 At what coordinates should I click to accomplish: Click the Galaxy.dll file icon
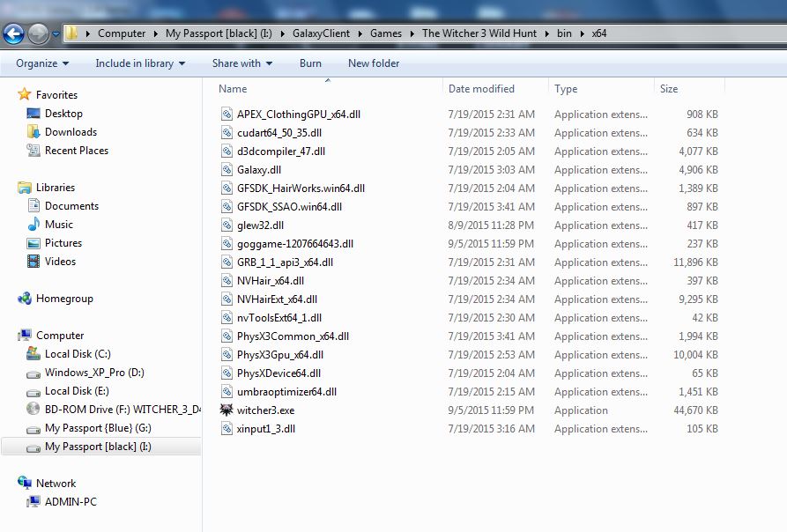226,169
